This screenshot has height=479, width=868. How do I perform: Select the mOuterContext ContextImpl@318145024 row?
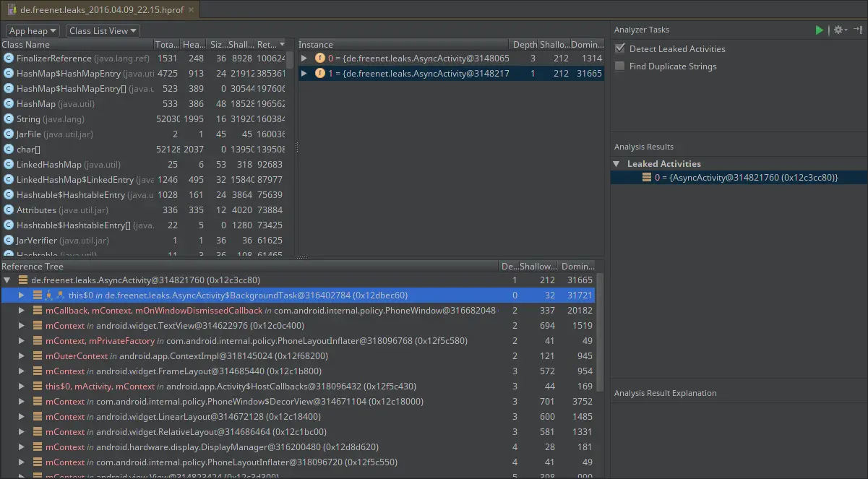pyautogui.click(x=298, y=355)
